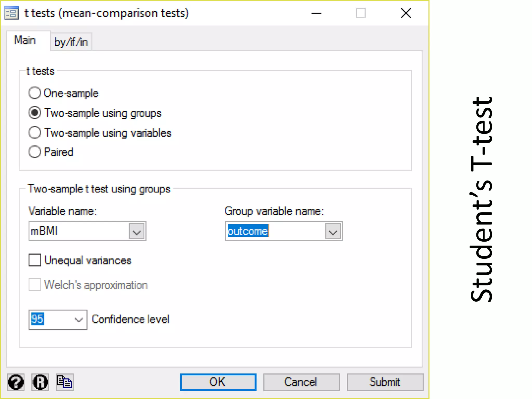Image resolution: width=532 pixels, height=399 pixels.
Task: Select the One-sample radio button
Action: (x=35, y=93)
